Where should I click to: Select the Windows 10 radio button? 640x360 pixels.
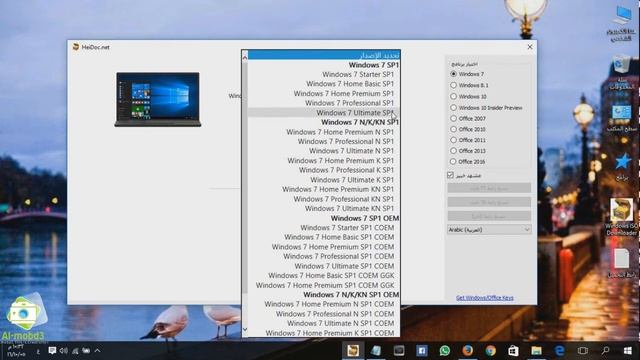(453, 96)
